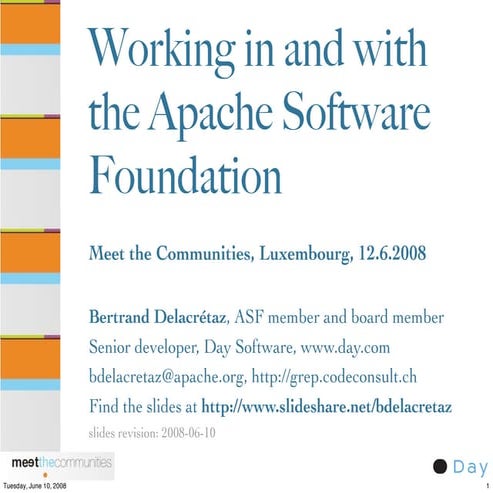Click 'Find the slides at' text
The height and width of the screenshot is (493, 493).
[x=143, y=407]
